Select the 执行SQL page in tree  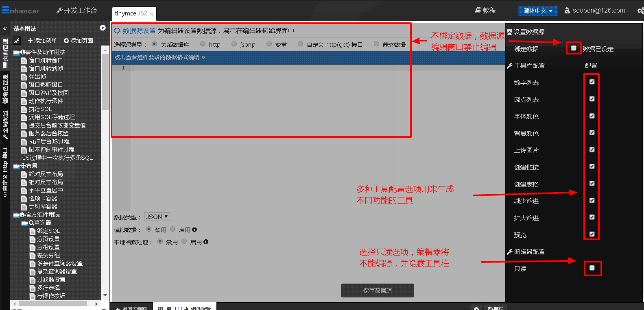pos(40,109)
